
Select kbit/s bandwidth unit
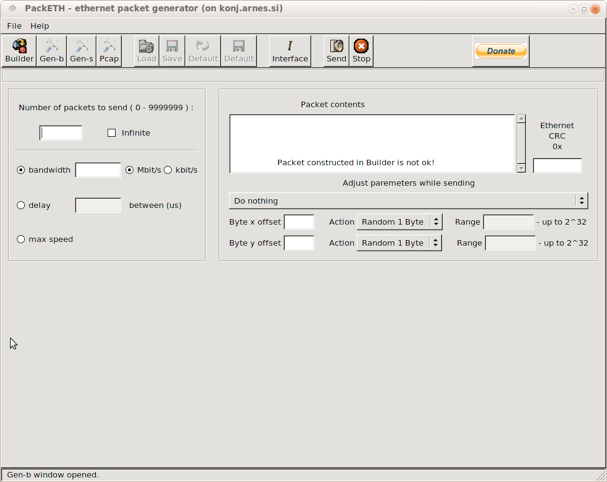pos(168,170)
